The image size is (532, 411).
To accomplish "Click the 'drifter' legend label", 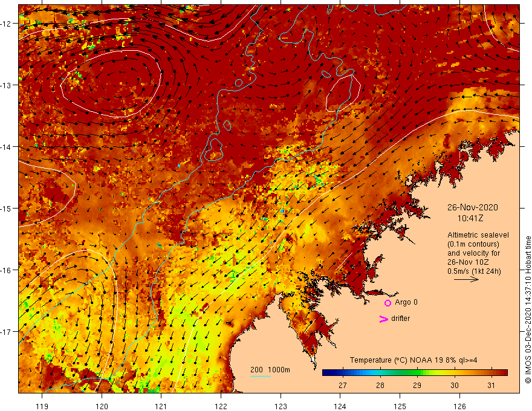I will pos(400,319).
